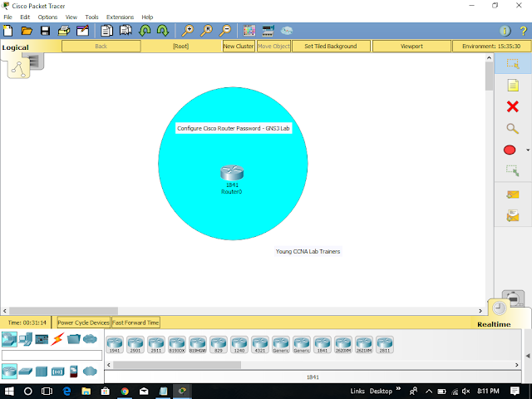Undo with the left green arrow
Image resolution: width=532 pixels, height=399 pixels.
pyautogui.click(x=145, y=31)
